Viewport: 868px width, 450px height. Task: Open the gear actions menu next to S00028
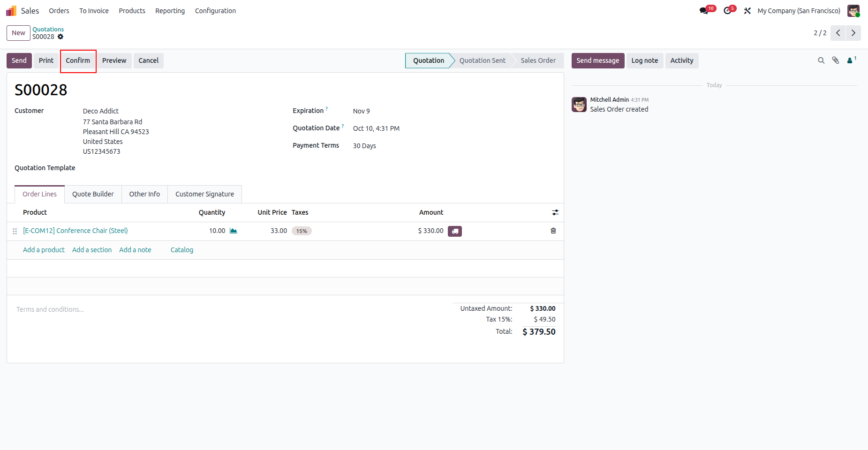(60, 37)
